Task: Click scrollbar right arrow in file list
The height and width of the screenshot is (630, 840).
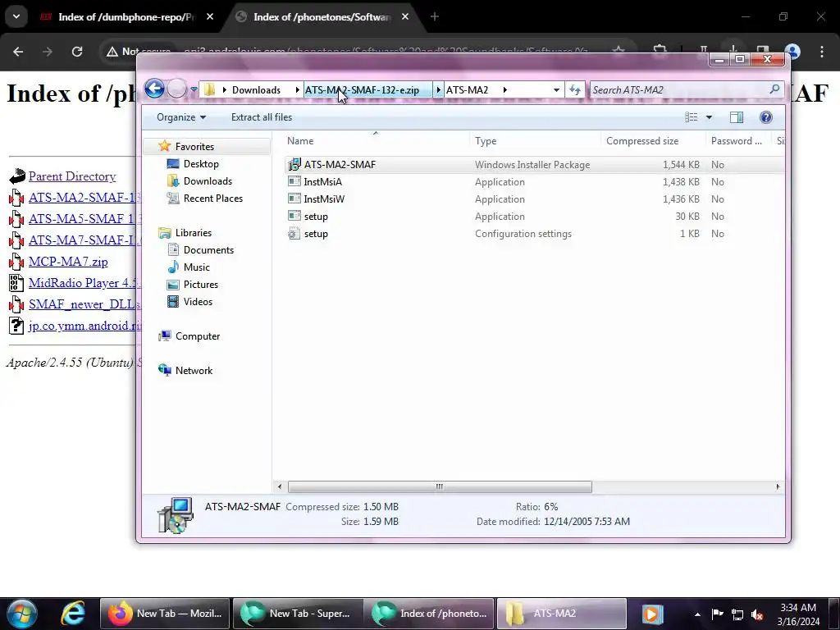Action: click(778, 486)
